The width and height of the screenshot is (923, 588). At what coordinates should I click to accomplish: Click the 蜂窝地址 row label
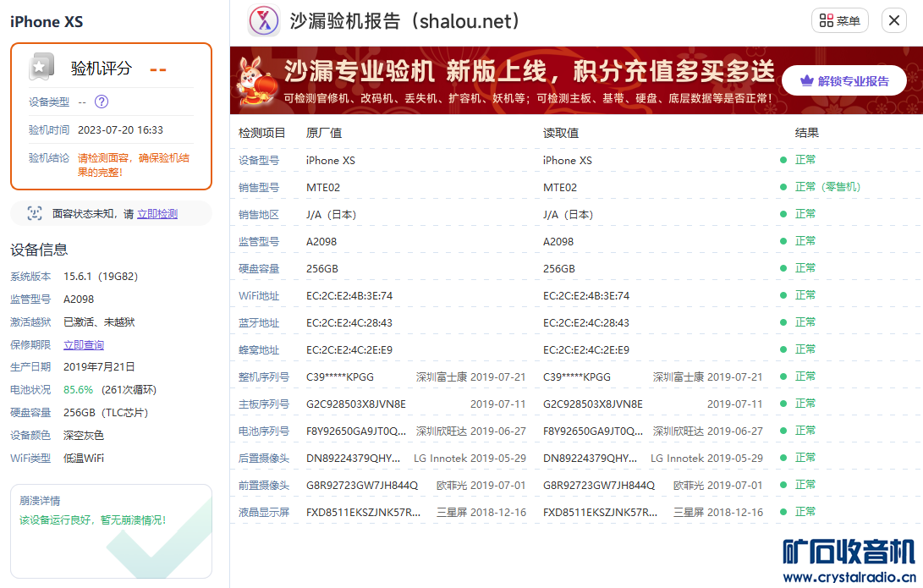[x=258, y=349]
